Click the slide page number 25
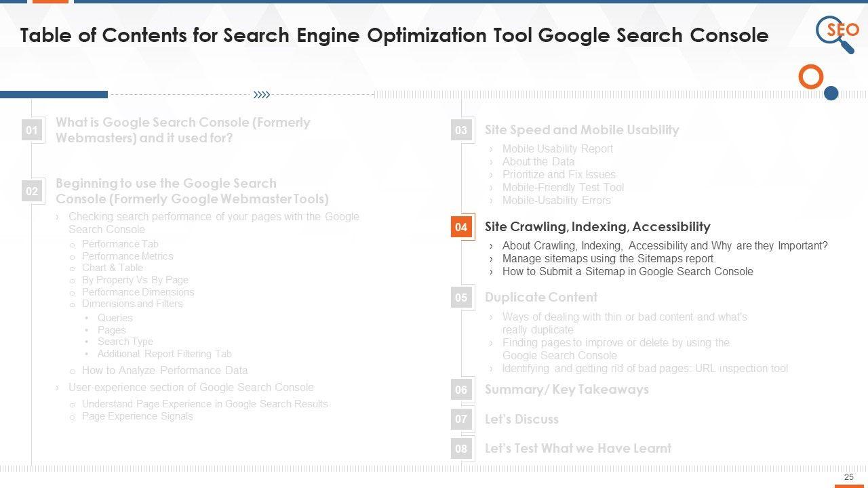 (x=849, y=477)
